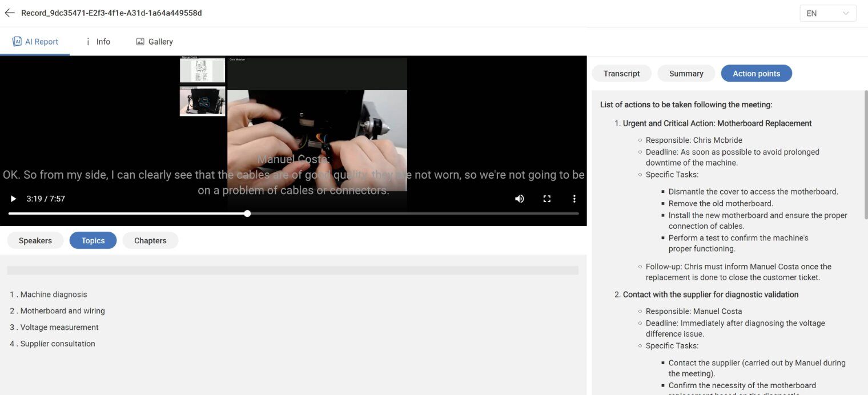Screen dimensions: 868x395
Task: Click the 'Contact with the supplier' heading
Action: (x=710, y=295)
